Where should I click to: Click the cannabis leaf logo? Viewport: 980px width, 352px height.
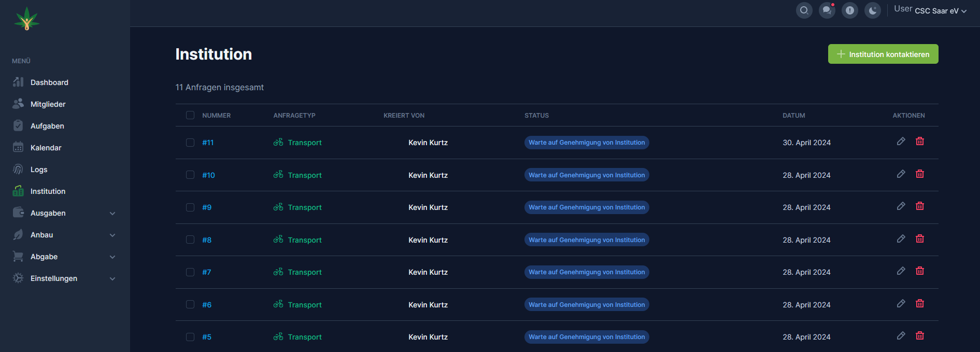pos(27,19)
